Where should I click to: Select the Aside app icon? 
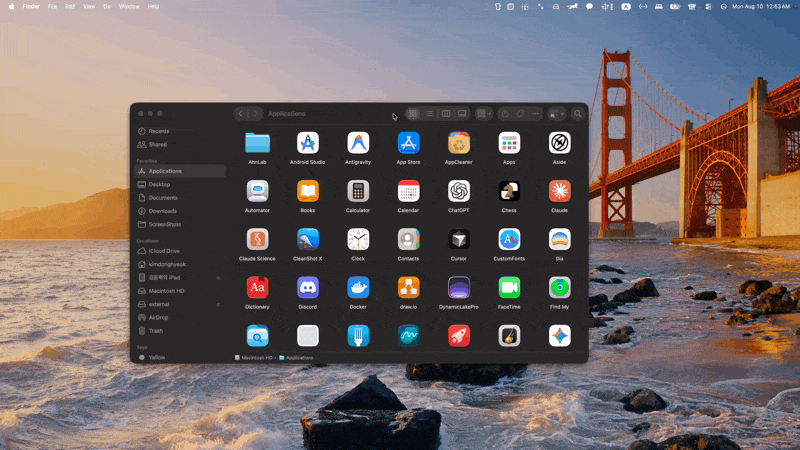[x=560, y=143]
